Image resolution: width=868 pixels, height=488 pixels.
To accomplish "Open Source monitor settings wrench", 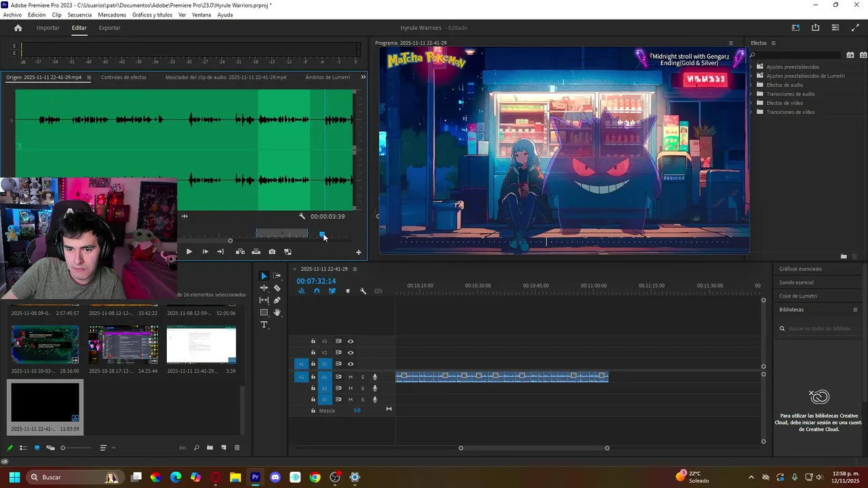I will pyautogui.click(x=302, y=216).
